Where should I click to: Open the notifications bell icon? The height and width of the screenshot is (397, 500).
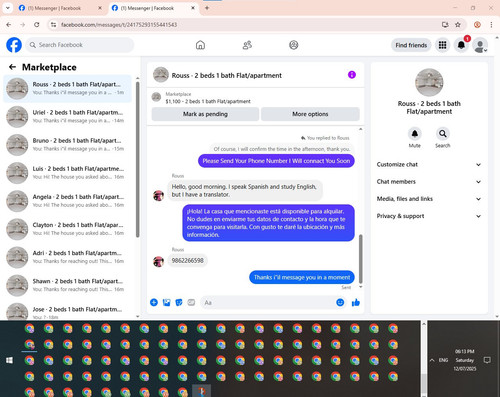pos(461,45)
